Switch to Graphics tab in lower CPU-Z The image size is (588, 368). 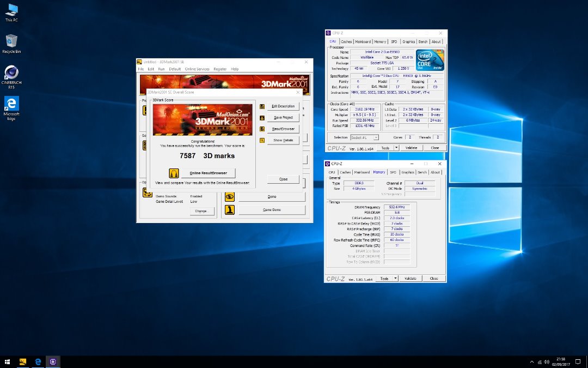click(x=408, y=172)
